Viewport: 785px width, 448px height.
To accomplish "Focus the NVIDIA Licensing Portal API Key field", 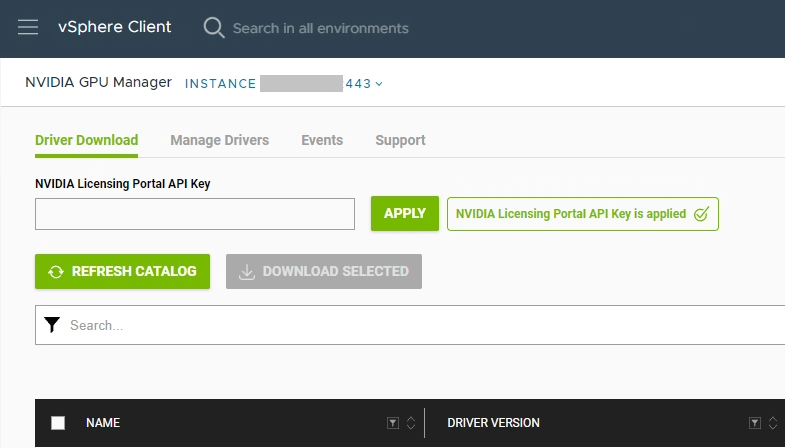I will [195, 214].
